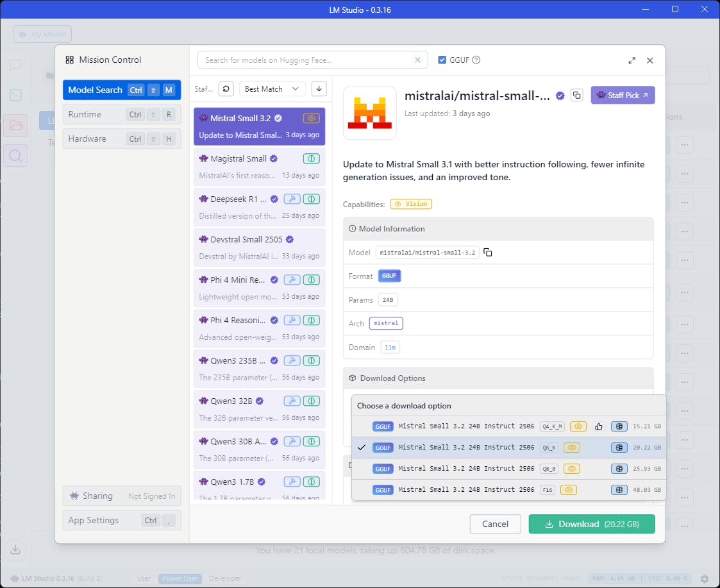Open Discover search icon in the main sidebar
720x588 pixels.
click(15, 156)
